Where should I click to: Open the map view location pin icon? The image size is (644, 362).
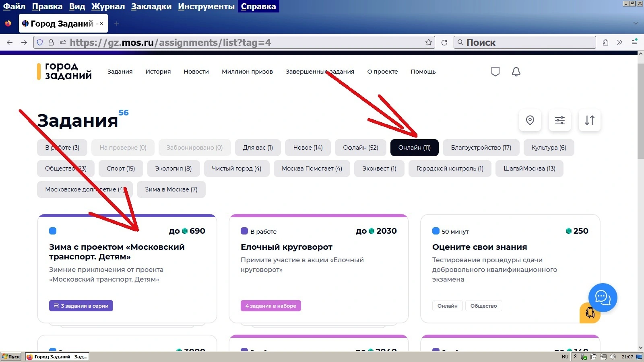[x=530, y=120]
